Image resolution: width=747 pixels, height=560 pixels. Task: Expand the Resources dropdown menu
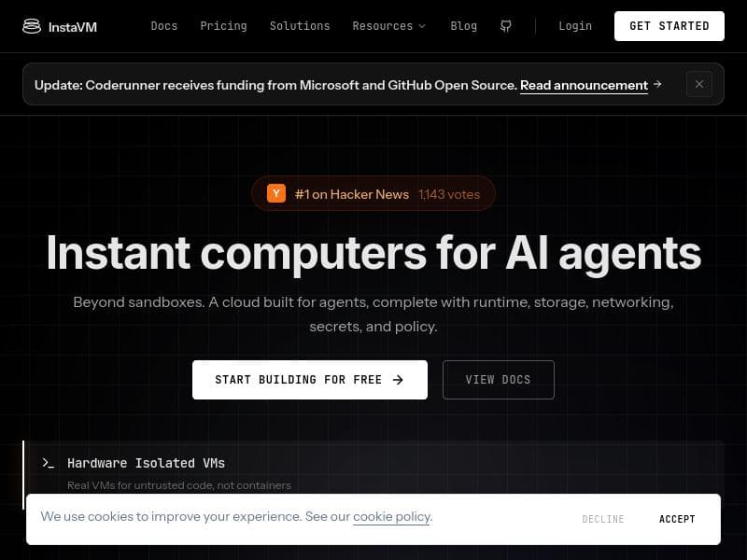click(x=388, y=26)
